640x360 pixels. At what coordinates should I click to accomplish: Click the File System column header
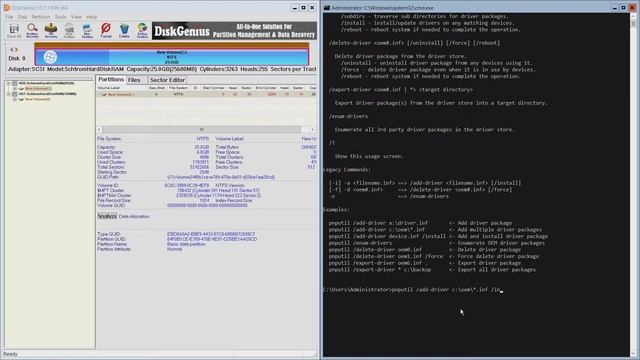click(178, 88)
